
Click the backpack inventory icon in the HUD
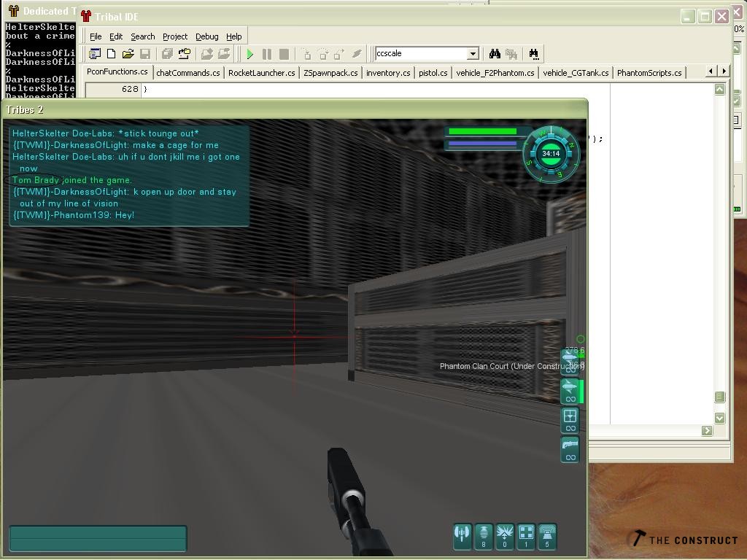point(462,536)
